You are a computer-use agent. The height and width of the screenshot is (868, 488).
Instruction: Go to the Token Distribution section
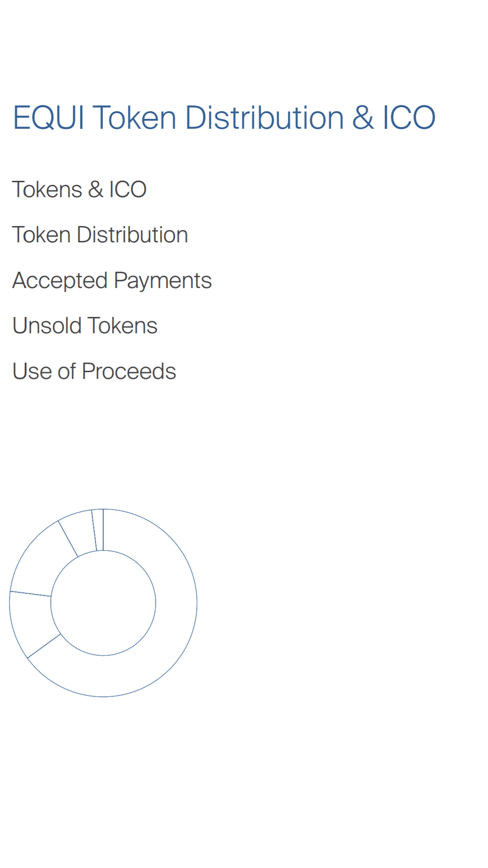(x=100, y=235)
